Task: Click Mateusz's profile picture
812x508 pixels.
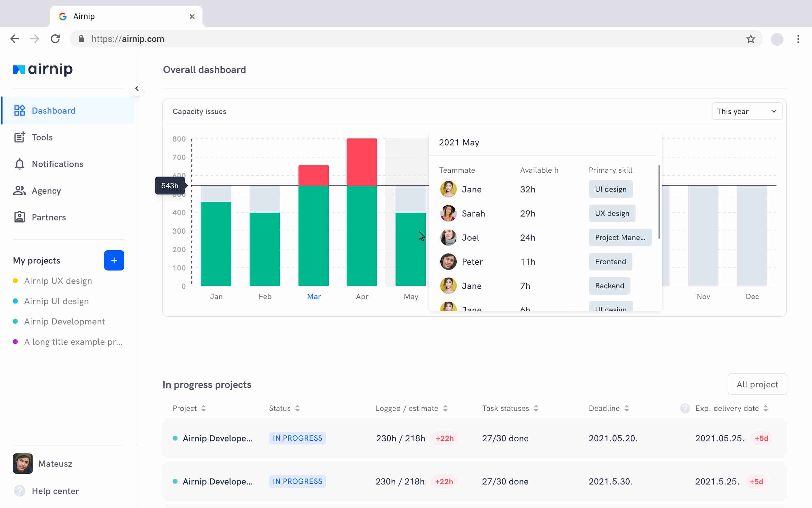Action: pyautogui.click(x=23, y=464)
